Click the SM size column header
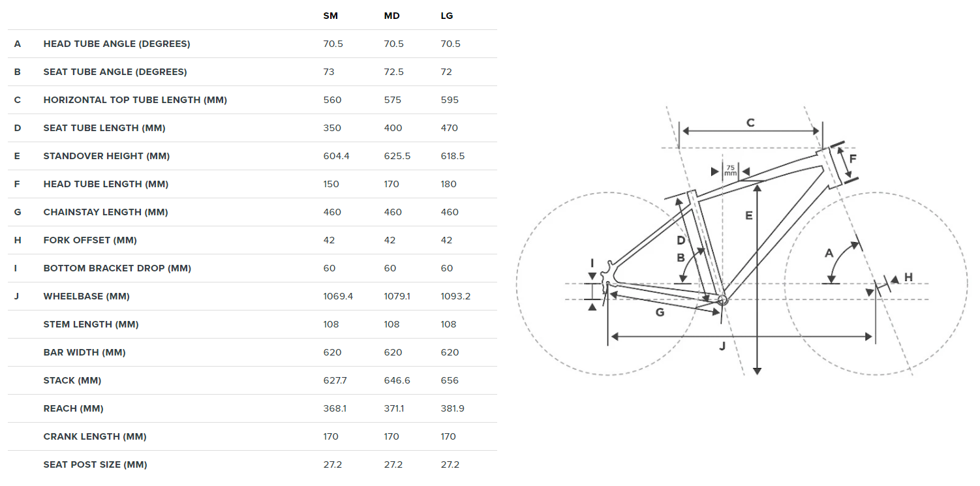Viewport: 980px width, 486px height. 331,16
